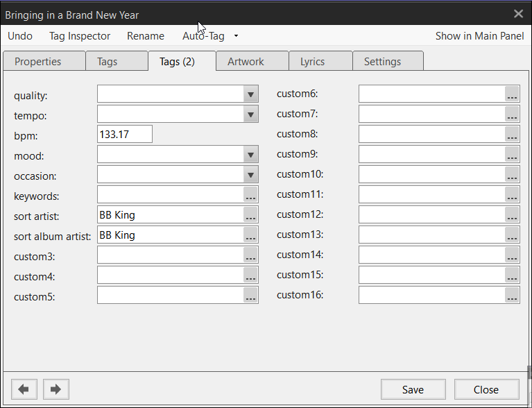Open ellipsis editor for sort album artist

click(250, 237)
